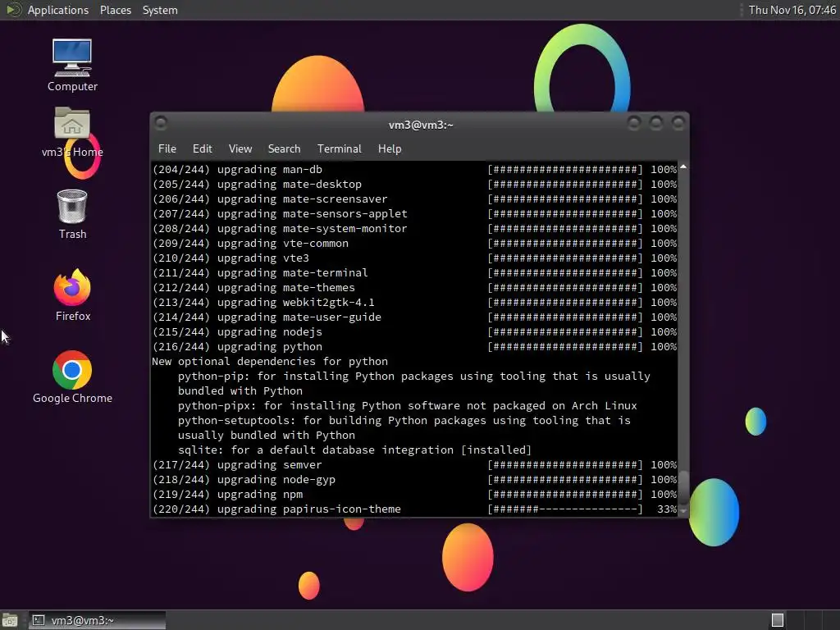Click the line 'upgrading vte-common'
Image resolution: width=840 pixels, height=630 pixels.
point(414,243)
